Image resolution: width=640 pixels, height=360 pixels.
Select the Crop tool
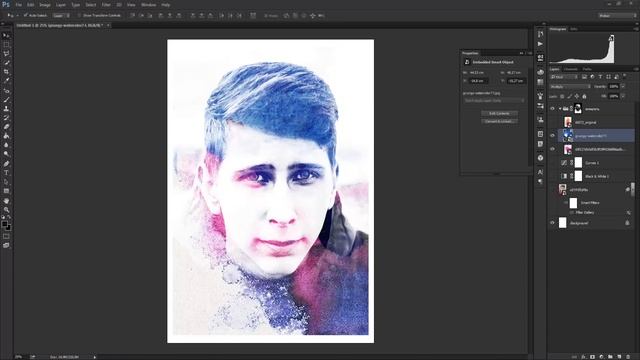(6, 71)
